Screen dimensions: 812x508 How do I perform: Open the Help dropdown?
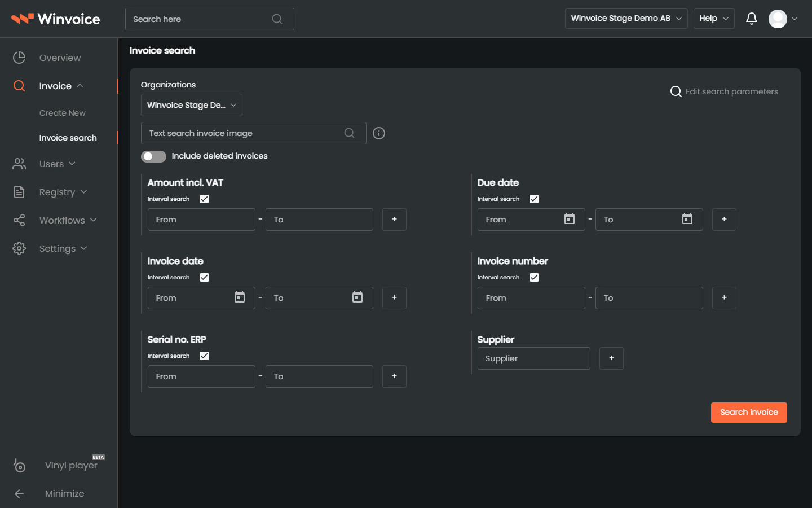[714, 19]
